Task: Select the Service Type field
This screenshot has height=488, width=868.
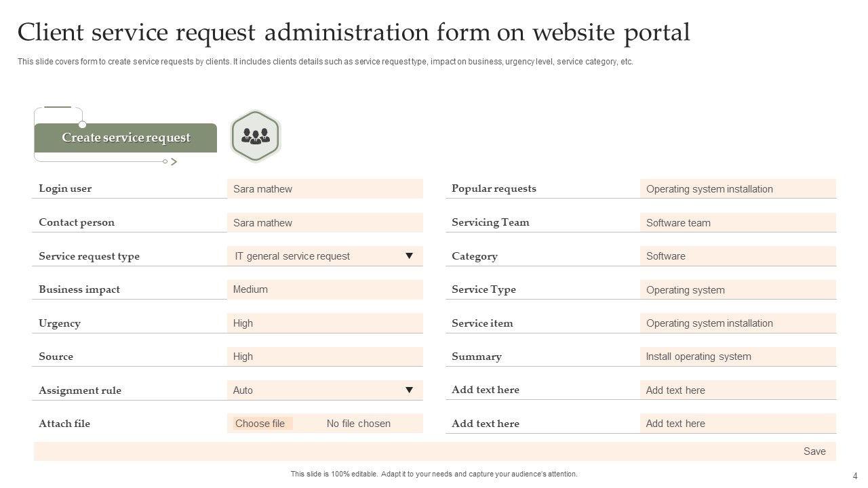Action: [738, 290]
